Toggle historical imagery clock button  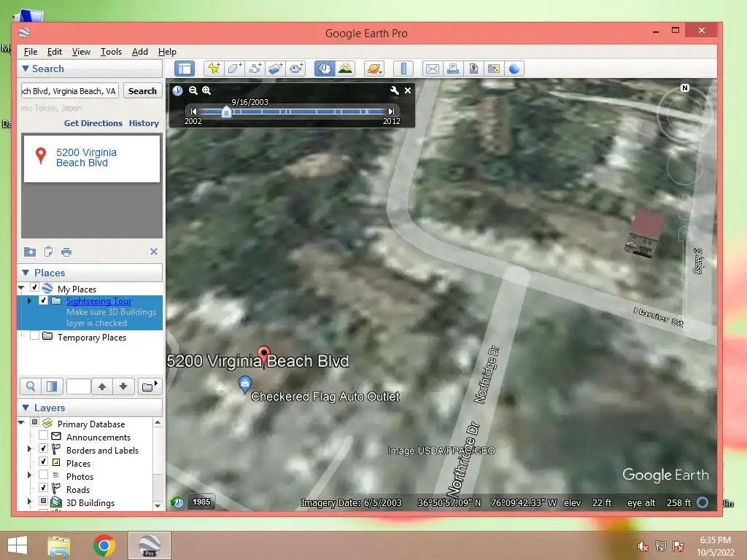325,69
